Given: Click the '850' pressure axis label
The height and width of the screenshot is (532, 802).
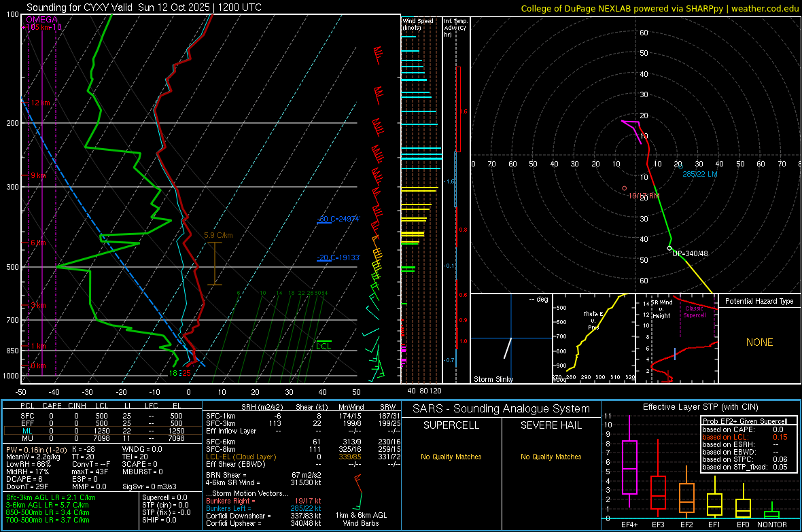Looking at the screenshot, I should point(12,351).
